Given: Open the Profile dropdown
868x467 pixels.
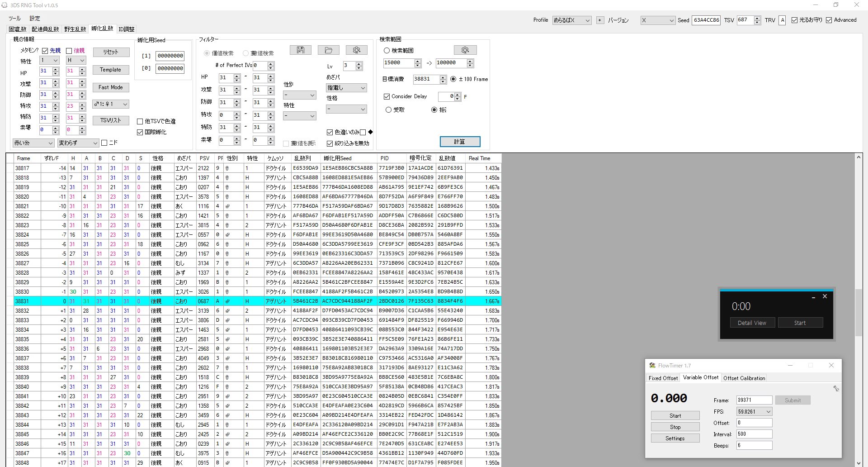Looking at the screenshot, I should pos(572,20).
